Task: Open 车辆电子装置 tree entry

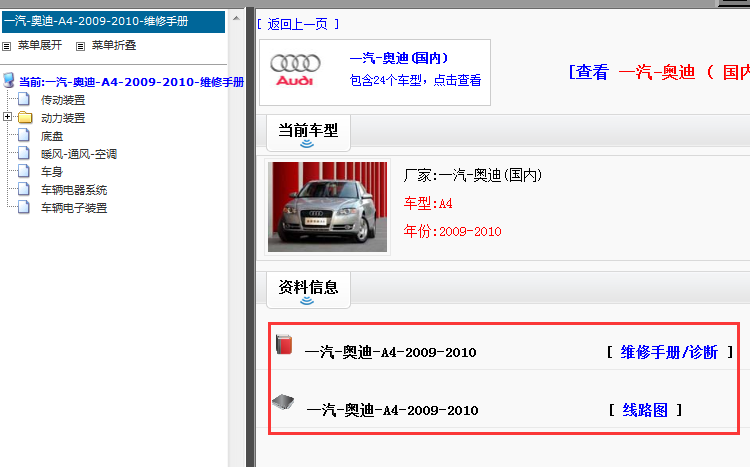Action: click(74, 208)
